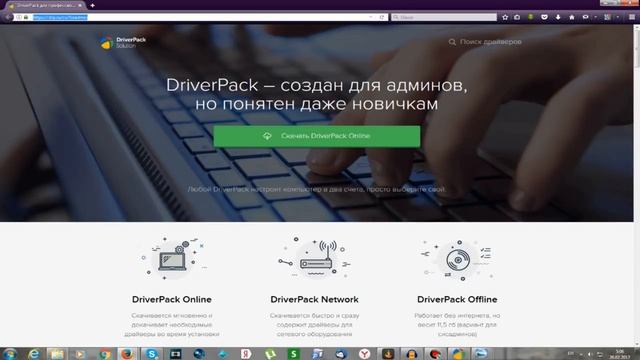Open the address bar history dropdown arrow

(x=371, y=17)
